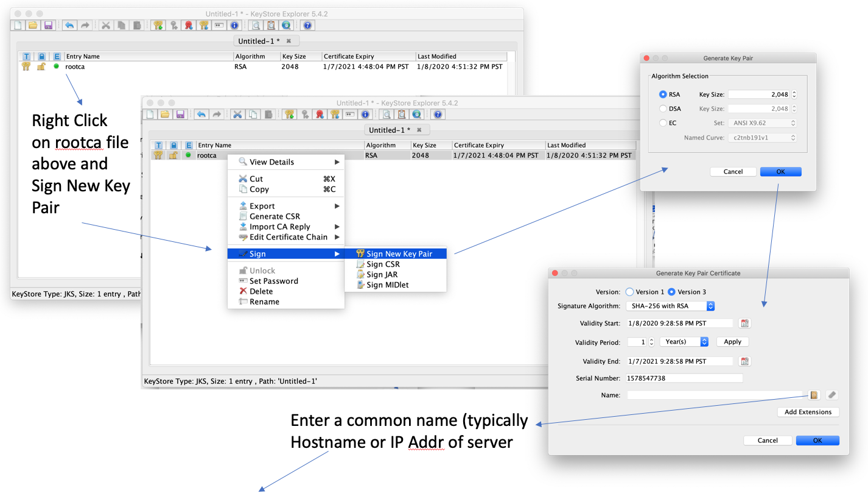
Task: Open Signature Algorithm SHA-256 with RSA dropdown
Action: 670,306
